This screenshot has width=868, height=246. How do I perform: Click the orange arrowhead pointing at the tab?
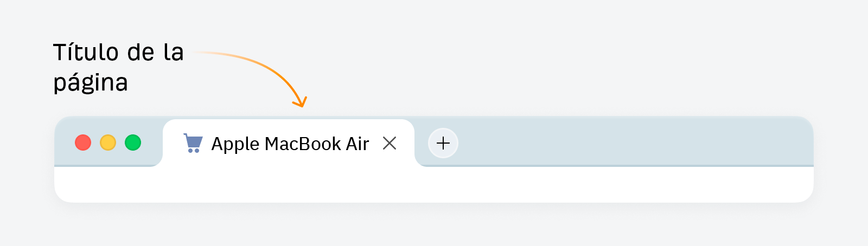[x=301, y=102]
